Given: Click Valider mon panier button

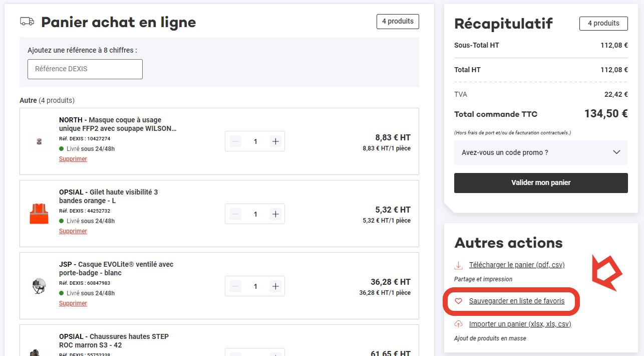Looking at the screenshot, I should [x=541, y=183].
